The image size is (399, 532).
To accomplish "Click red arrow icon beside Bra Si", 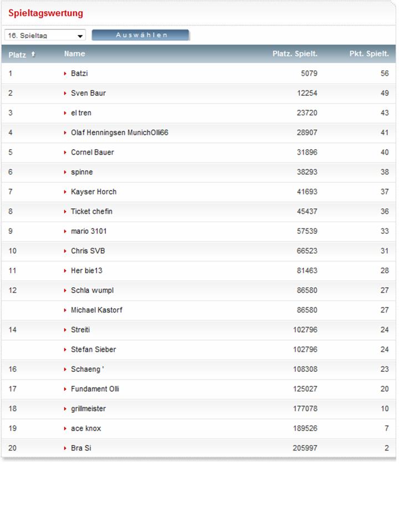I will pyautogui.click(x=65, y=448).
